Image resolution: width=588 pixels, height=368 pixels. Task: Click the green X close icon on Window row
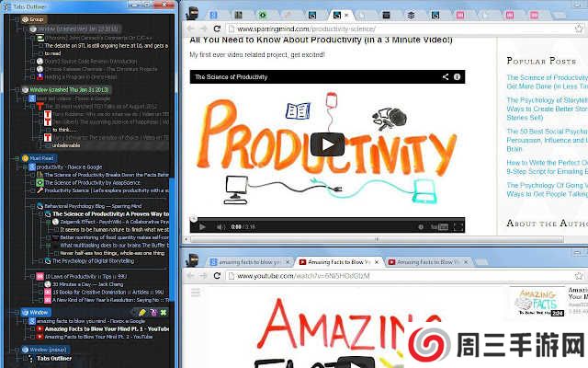pyautogui.click(x=164, y=313)
